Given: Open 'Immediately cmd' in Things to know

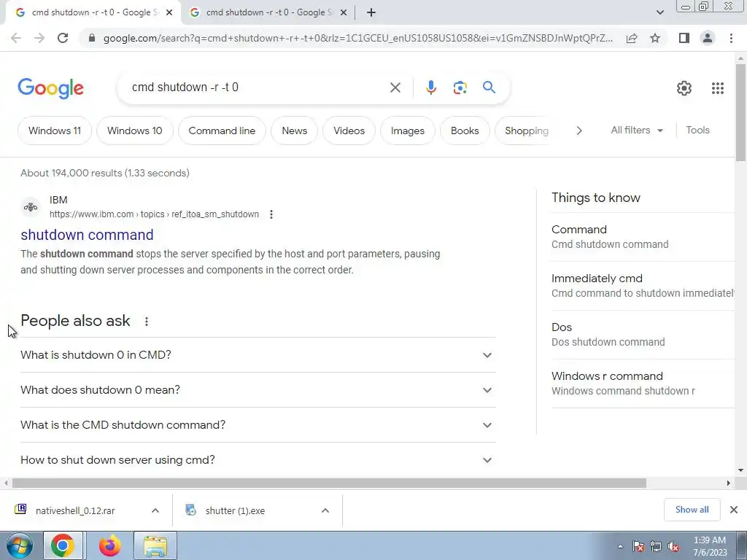Looking at the screenshot, I should point(643,286).
